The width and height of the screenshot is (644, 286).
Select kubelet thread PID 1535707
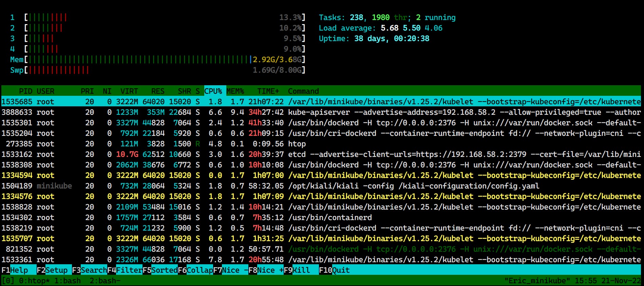coord(321,238)
